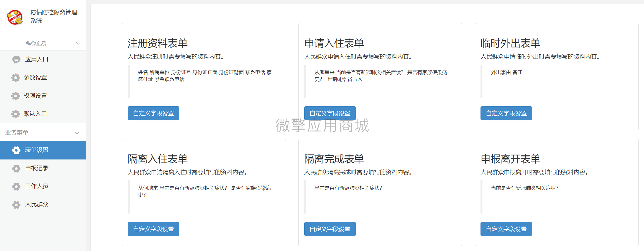Click the 申报离开表单 heading
The height and width of the screenshot is (251, 644).
point(510,159)
